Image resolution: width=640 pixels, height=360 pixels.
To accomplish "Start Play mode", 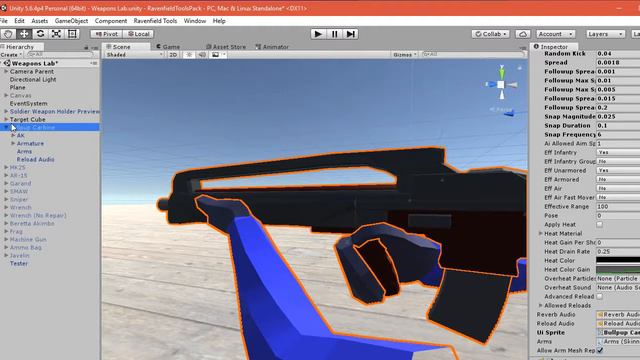I will pos(318,34).
